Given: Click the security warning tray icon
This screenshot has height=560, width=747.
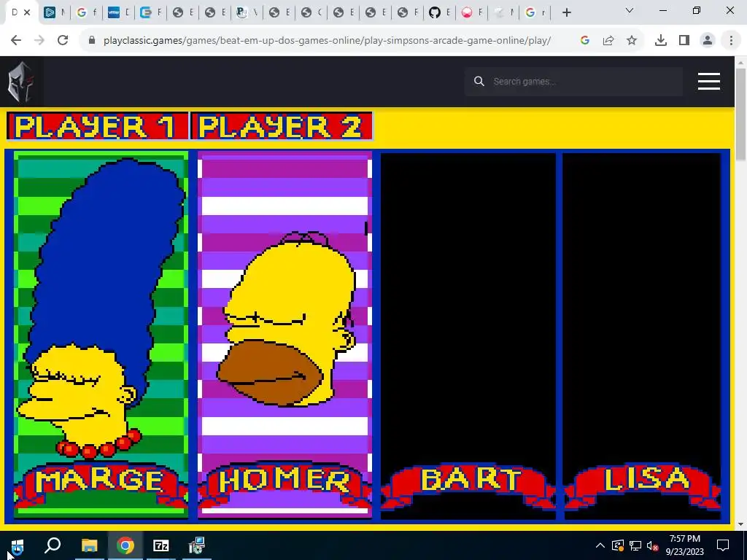Looking at the screenshot, I should [x=618, y=545].
